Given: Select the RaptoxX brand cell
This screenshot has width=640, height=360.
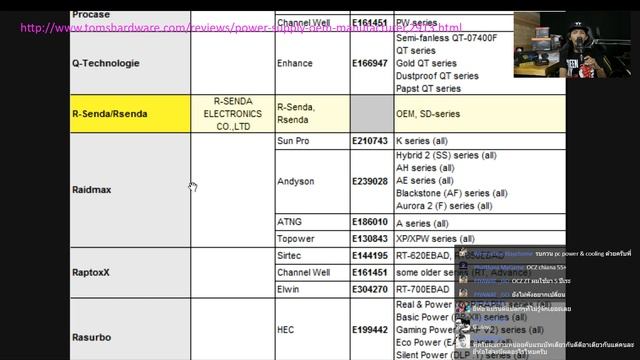Looking at the screenshot, I should (x=130, y=273).
